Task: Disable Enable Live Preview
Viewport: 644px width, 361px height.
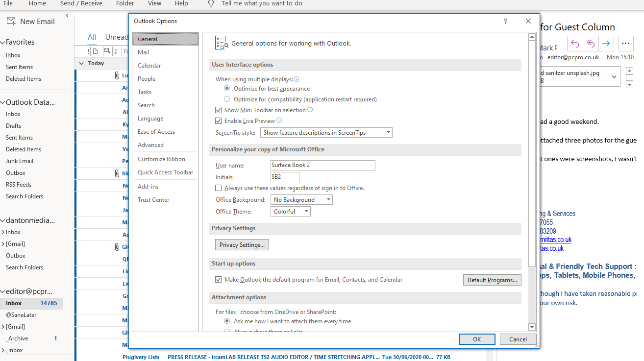Action: click(x=218, y=121)
